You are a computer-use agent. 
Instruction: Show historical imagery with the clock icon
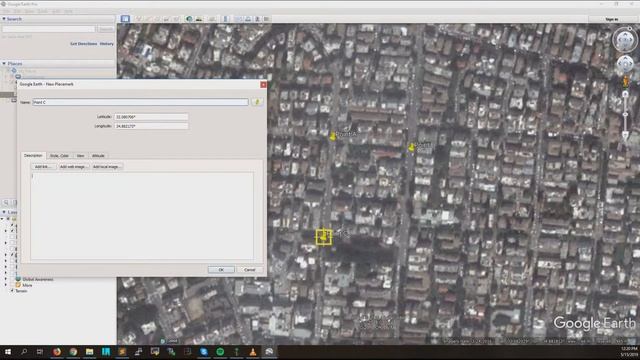pyautogui.click(x=189, y=19)
